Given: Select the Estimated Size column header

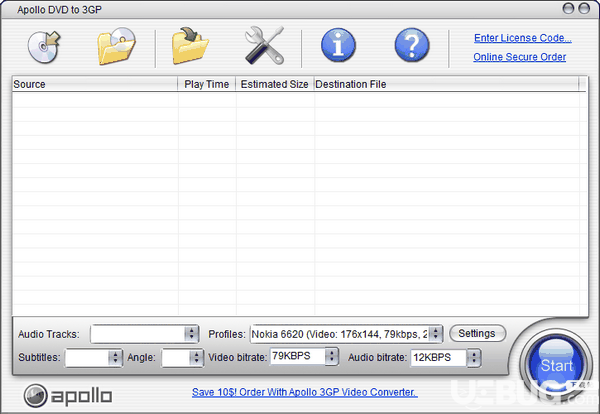Looking at the screenshot, I should tap(274, 84).
